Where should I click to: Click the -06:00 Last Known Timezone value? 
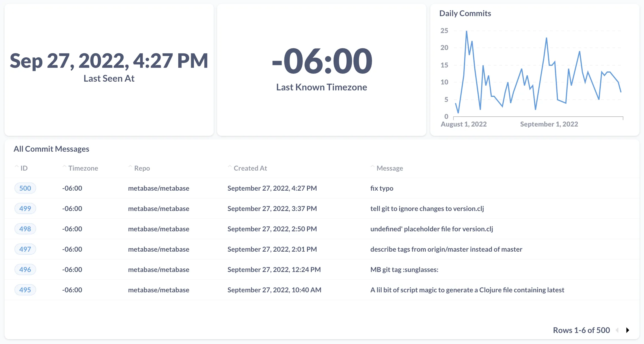click(322, 61)
